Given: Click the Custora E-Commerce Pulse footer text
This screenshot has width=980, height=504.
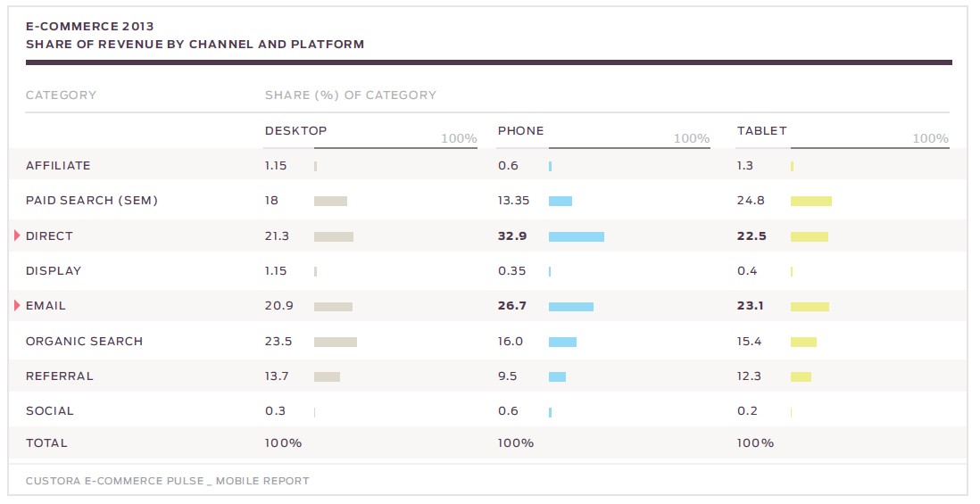Looking at the screenshot, I should pyautogui.click(x=167, y=481).
